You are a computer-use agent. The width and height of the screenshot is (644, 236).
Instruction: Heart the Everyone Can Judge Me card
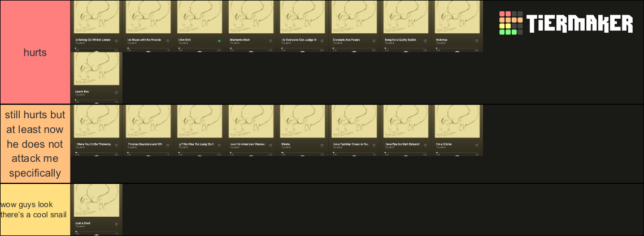[x=323, y=41]
